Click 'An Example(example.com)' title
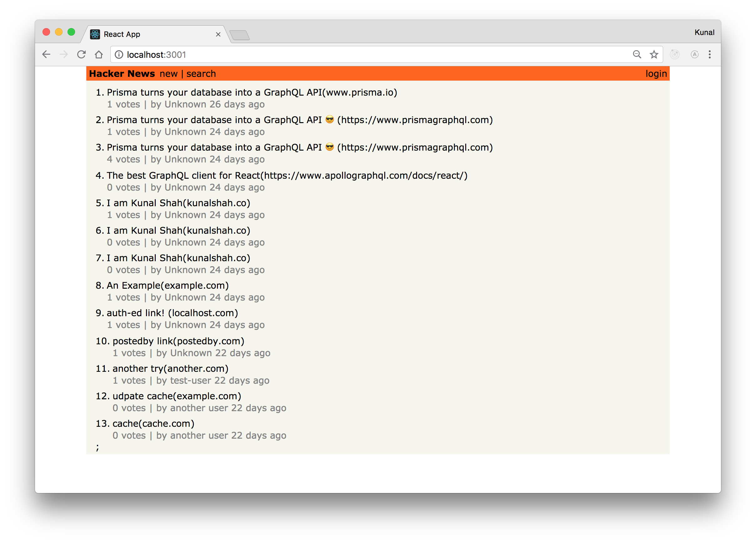The height and width of the screenshot is (543, 756). coord(168,286)
